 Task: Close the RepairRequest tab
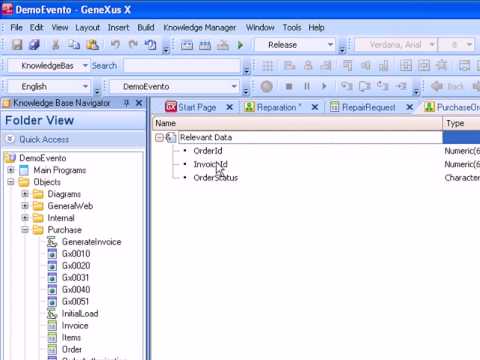pos(410,107)
